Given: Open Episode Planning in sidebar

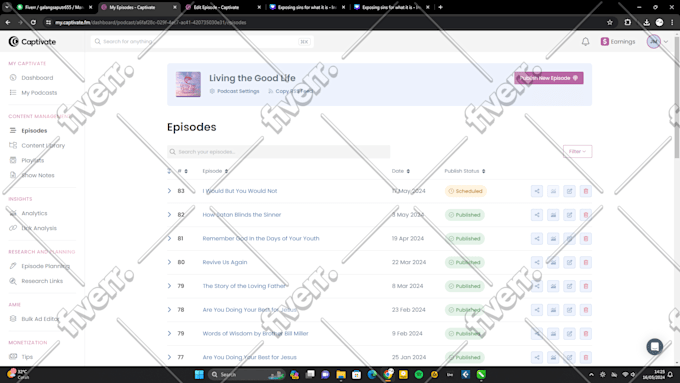Looking at the screenshot, I should (x=45, y=266).
